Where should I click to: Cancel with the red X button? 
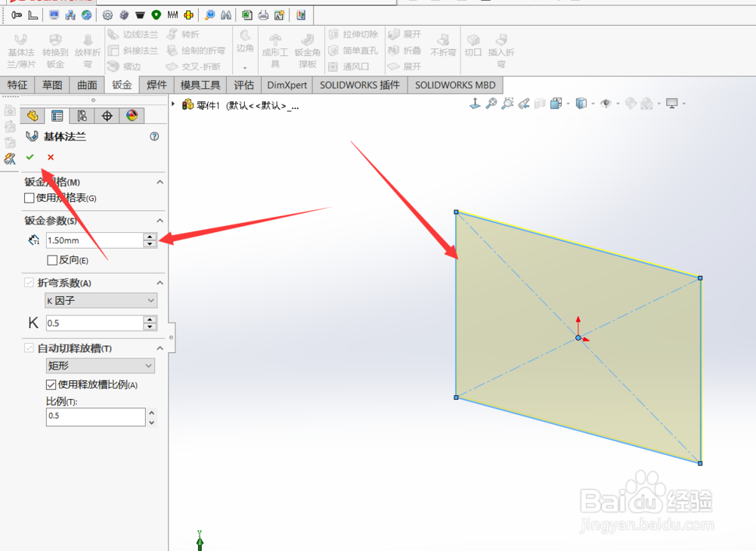[50, 157]
